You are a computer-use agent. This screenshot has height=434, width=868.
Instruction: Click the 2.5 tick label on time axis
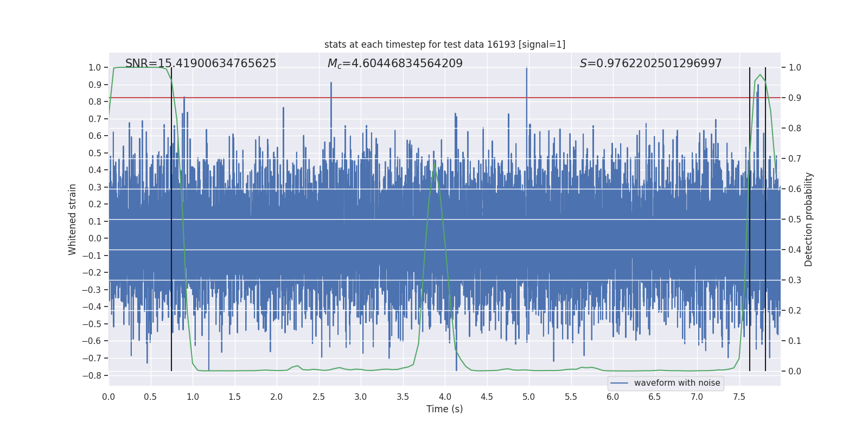[318, 397]
